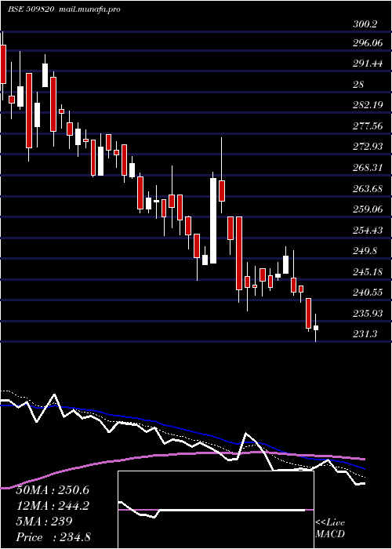Select the 254.43 price axis label
Screen dimensions: 392x549
click(x=367, y=231)
